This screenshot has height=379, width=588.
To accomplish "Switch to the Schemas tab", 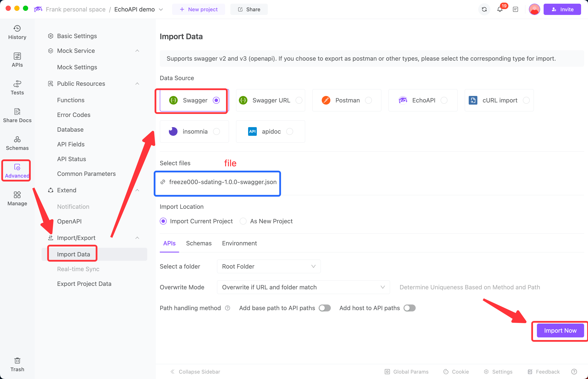I will [199, 243].
